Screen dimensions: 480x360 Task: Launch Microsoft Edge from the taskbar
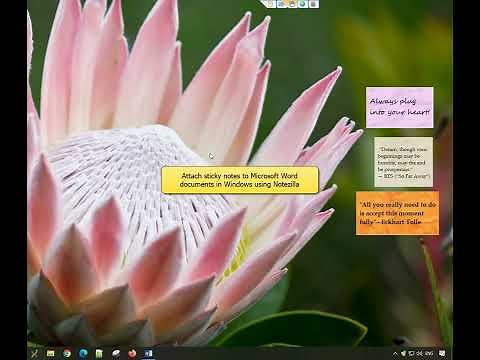(83, 353)
